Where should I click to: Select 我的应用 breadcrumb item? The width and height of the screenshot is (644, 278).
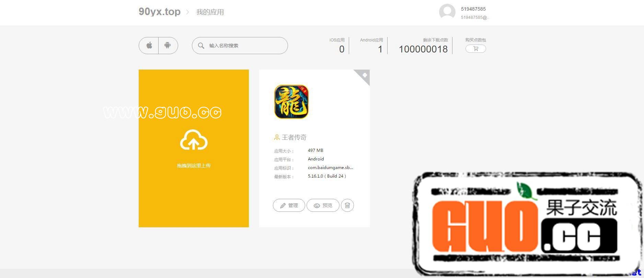click(210, 12)
